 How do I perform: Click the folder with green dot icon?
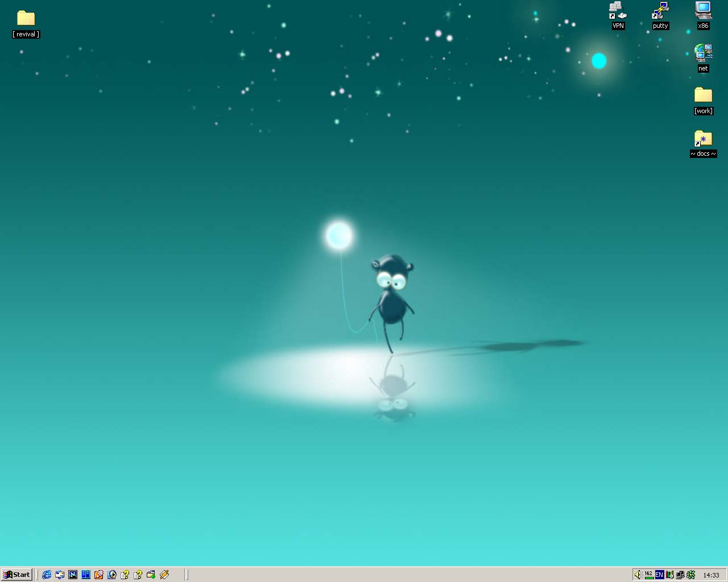click(x=151, y=575)
